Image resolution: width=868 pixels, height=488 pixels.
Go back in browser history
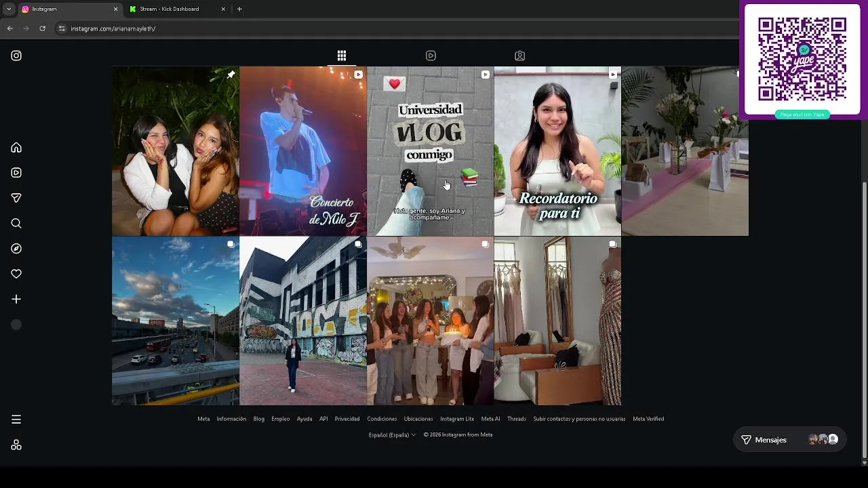coord(9,28)
